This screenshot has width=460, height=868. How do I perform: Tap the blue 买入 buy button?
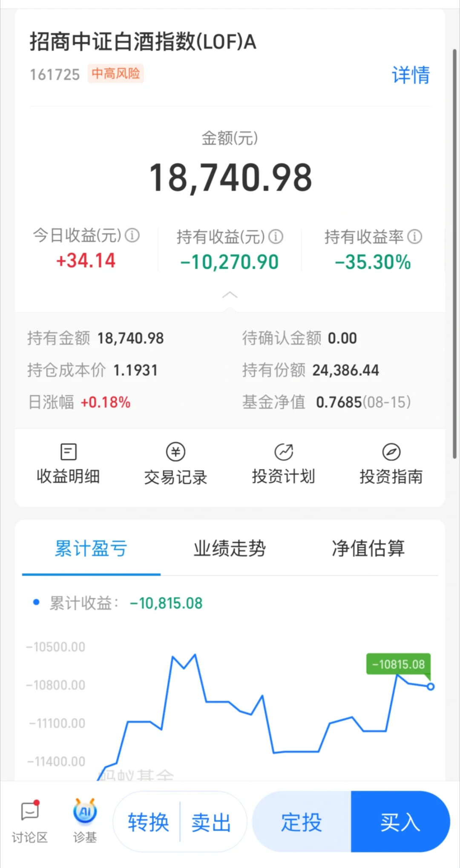click(400, 822)
